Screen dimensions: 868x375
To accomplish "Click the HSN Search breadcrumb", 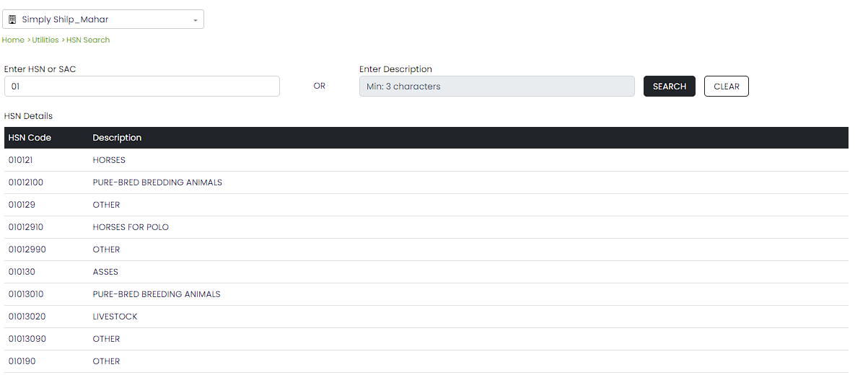I will (x=88, y=40).
